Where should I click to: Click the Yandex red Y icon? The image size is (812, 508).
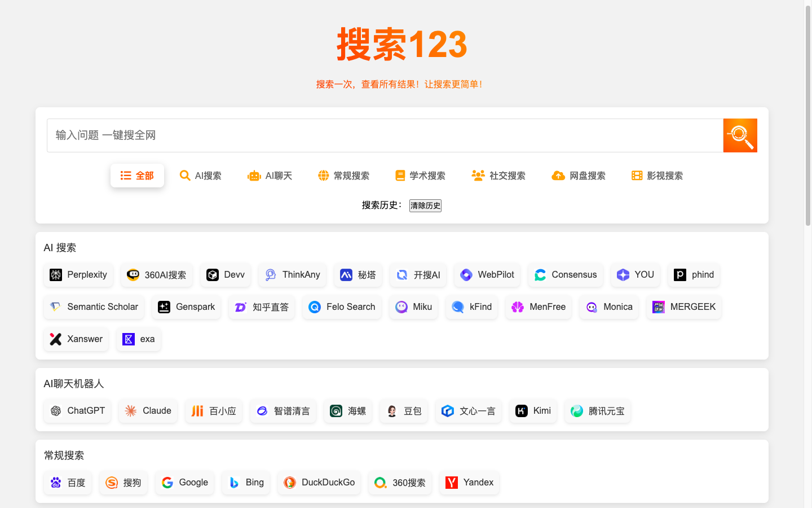click(x=452, y=483)
